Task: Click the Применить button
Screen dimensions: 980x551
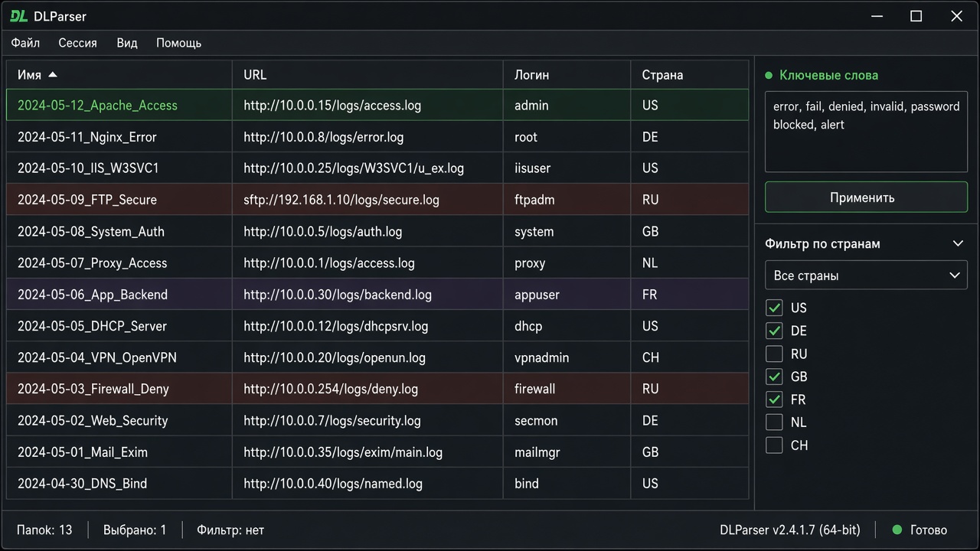Action: [866, 197]
